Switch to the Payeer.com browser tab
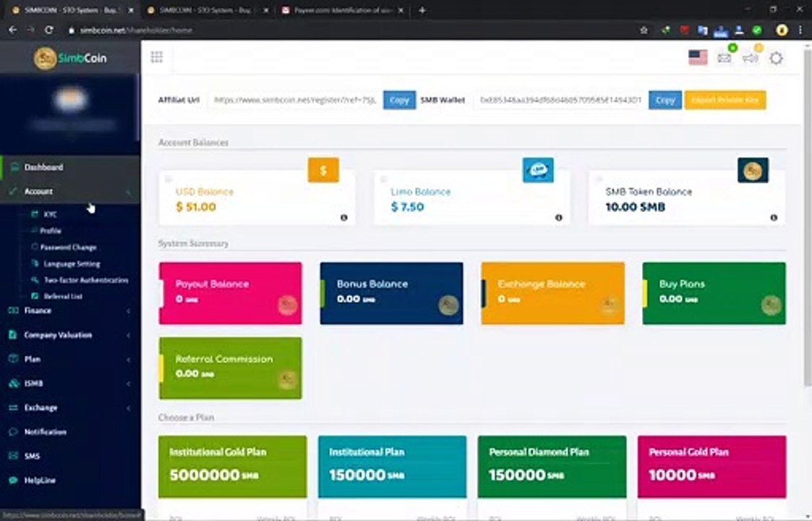Image resolution: width=812 pixels, height=521 pixels. [x=342, y=10]
